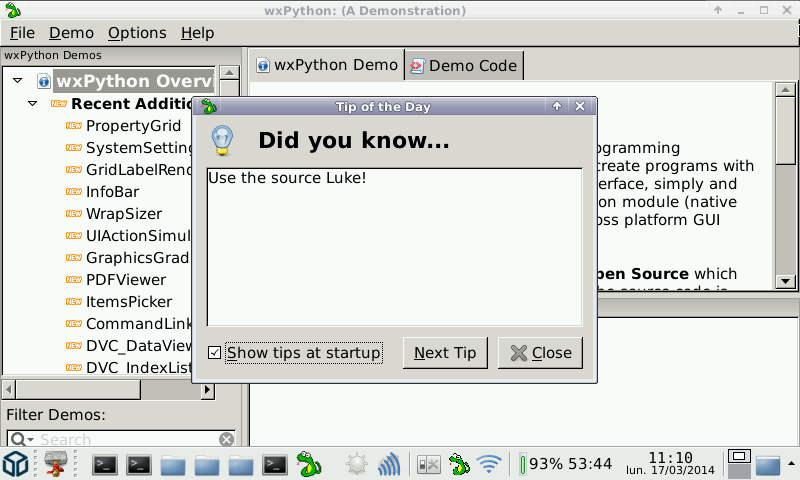
Task: Click the blue signal waves tray icon
Action: coord(389,464)
